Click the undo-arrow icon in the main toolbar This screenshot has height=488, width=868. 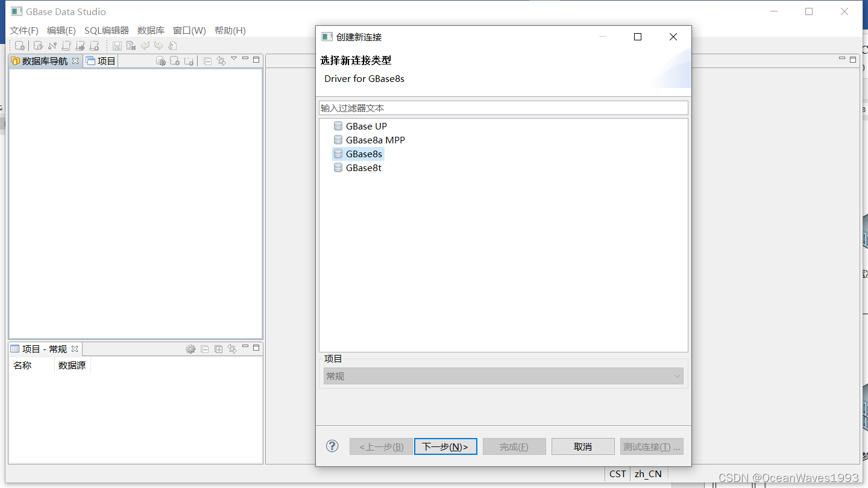coord(145,46)
